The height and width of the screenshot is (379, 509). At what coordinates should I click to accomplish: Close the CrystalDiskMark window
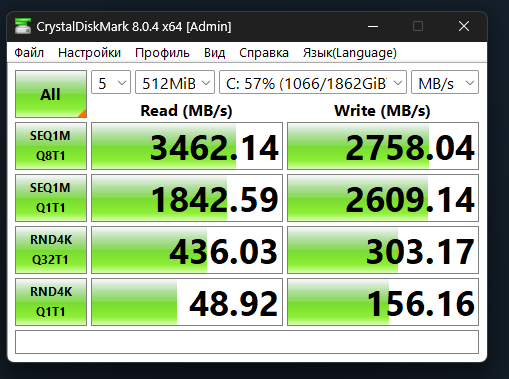[464, 26]
